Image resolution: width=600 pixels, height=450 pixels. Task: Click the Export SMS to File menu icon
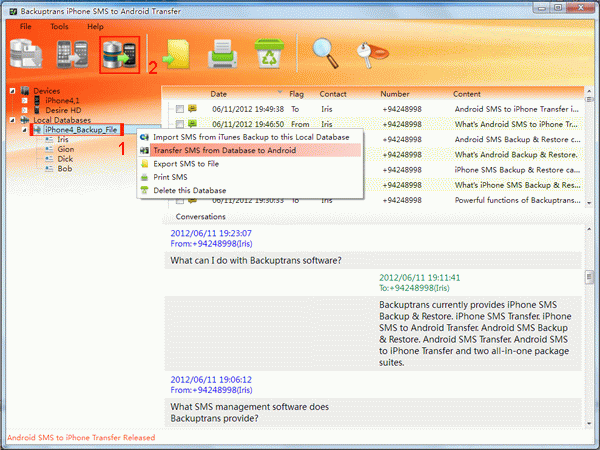(x=144, y=164)
